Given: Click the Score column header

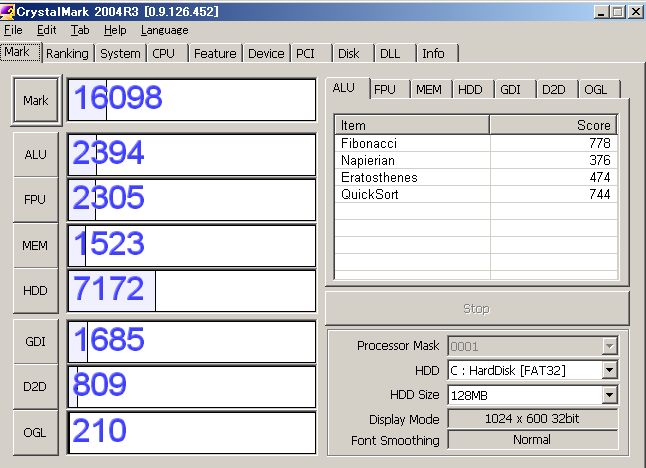Looking at the screenshot, I should pyautogui.click(x=553, y=125).
